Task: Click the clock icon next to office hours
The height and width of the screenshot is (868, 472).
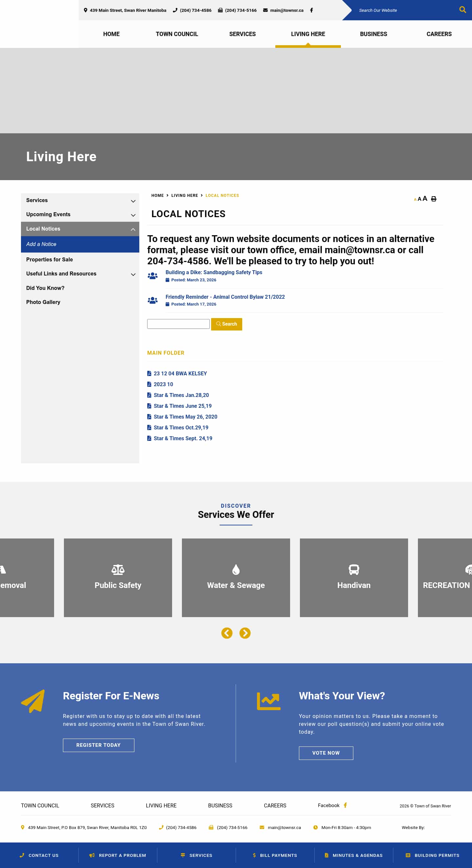Action: (x=316, y=827)
